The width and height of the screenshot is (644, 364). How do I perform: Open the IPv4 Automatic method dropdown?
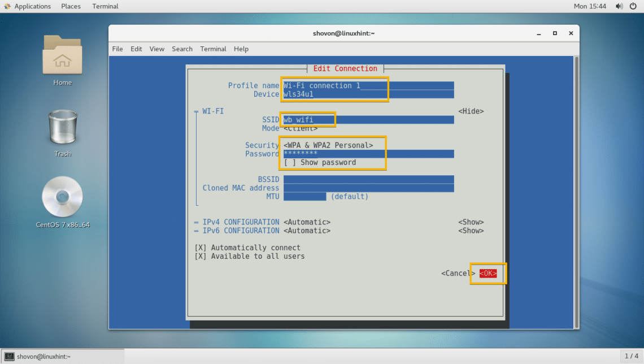pyautogui.click(x=307, y=222)
